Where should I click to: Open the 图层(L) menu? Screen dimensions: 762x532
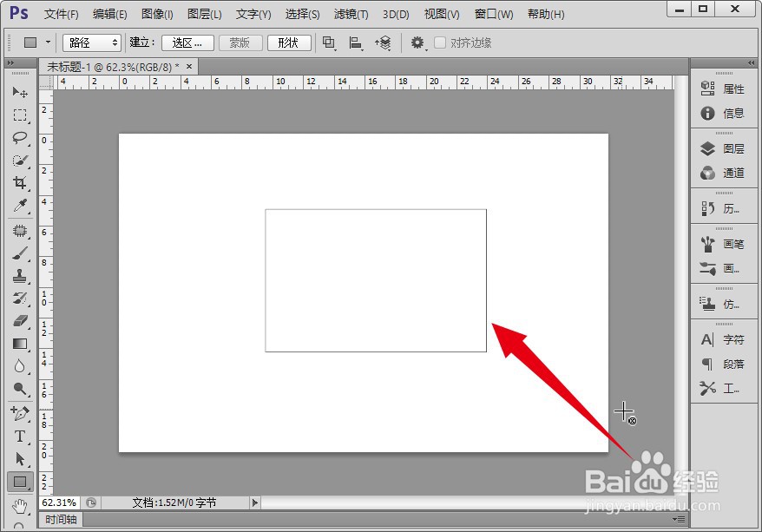[205, 15]
